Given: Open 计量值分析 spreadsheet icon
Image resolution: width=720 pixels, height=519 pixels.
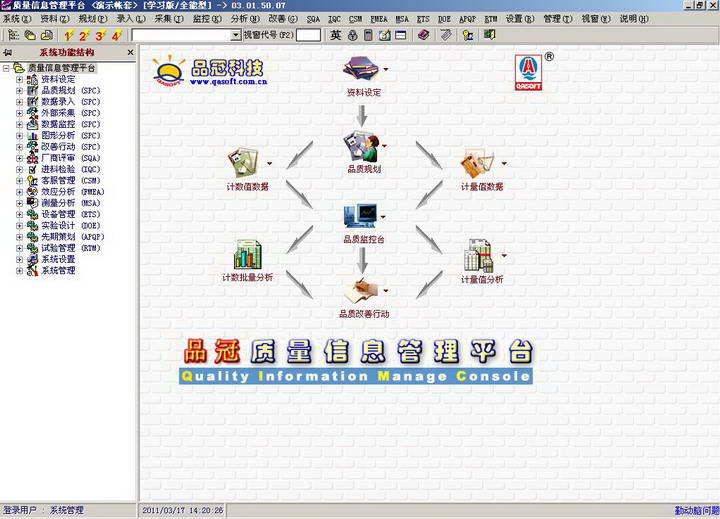Looking at the screenshot, I should tap(478, 255).
